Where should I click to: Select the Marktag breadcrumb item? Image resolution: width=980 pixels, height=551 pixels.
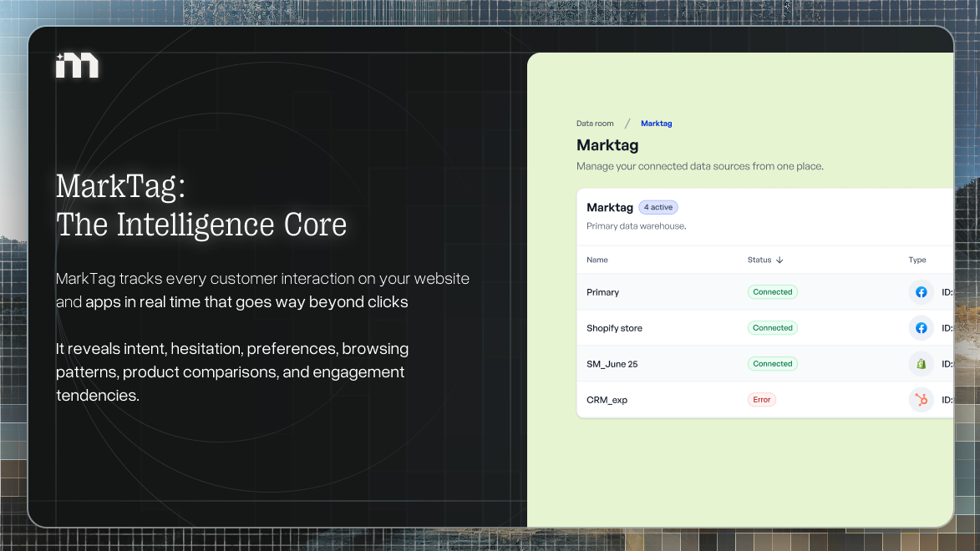click(656, 123)
